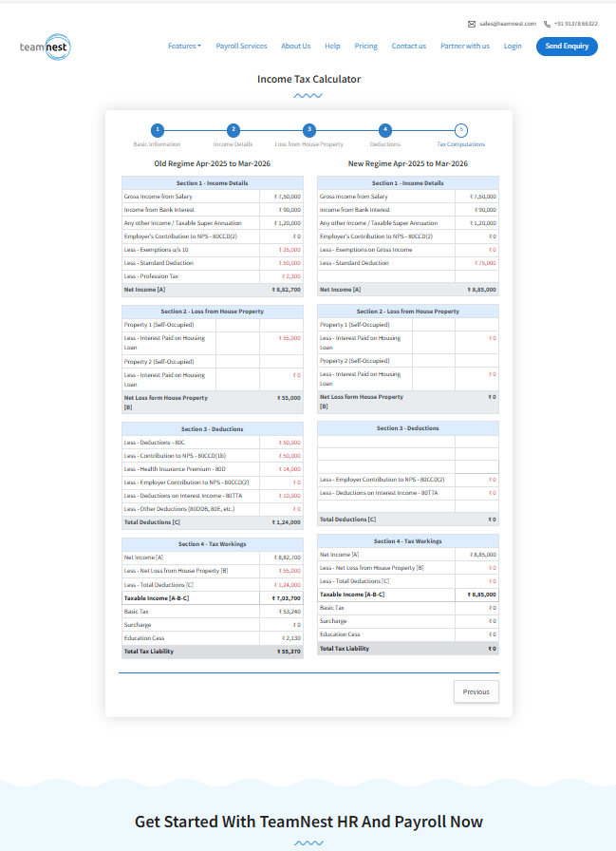
Task: Open the About Us page
Action: (x=295, y=47)
